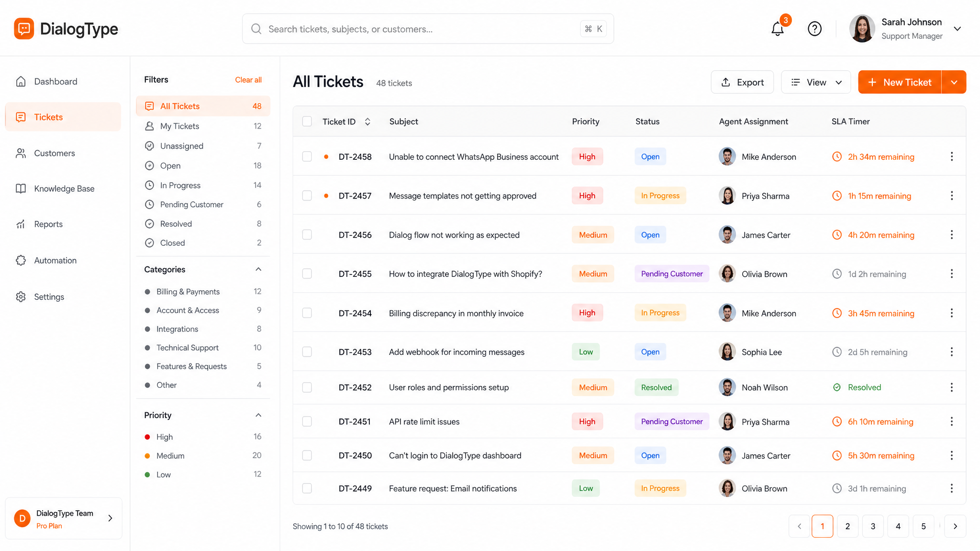Screen dimensions: 980x551
Task: Open Dashboard in the sidebar
Action: tap(63, 81)
